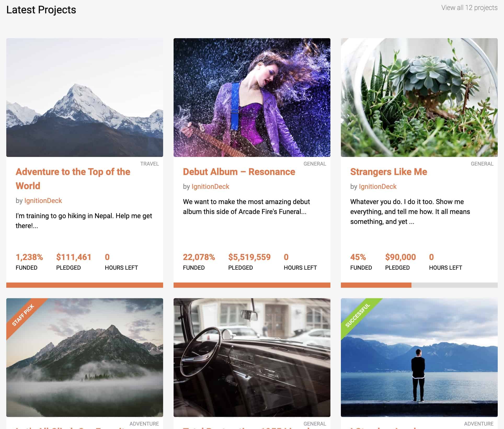Select the GENERAL category on Strangers Like Me
Image resolution: width=504 pixels, height=429 pixels.
pyautogui.click(x=482, y=164)
